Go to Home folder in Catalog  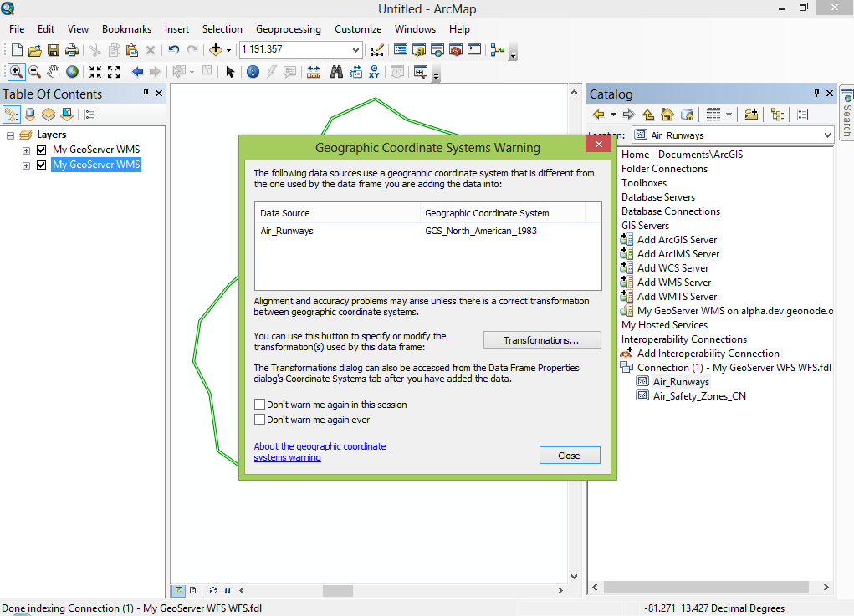coord(667,115)
